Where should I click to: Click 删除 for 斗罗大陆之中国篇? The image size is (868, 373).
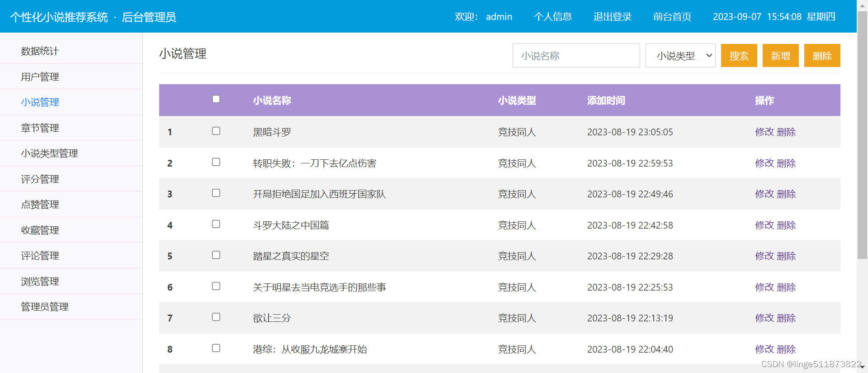pos(786,225)
